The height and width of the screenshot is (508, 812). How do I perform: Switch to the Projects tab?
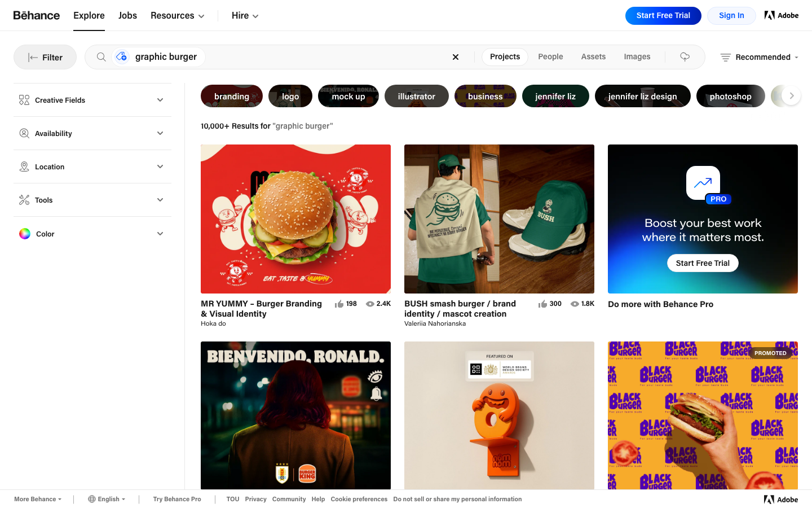point(505,57)
